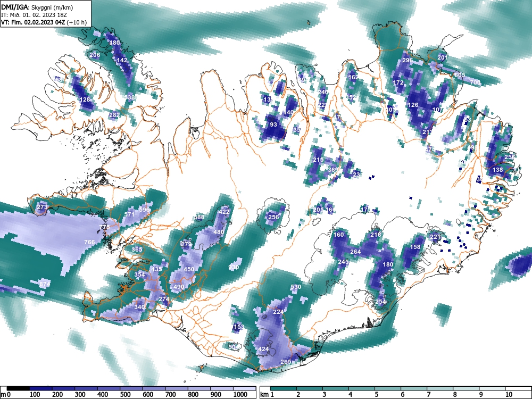The height and width of the screenshot is (399, 532).
Task: Click the darkest teal swatch in the km legend
Action: (x=284, y=388)
